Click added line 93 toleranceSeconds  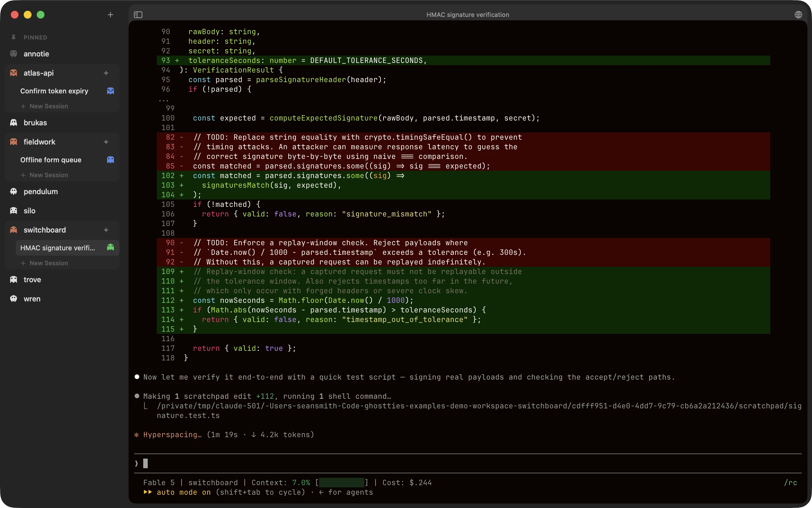coord(464,60)
